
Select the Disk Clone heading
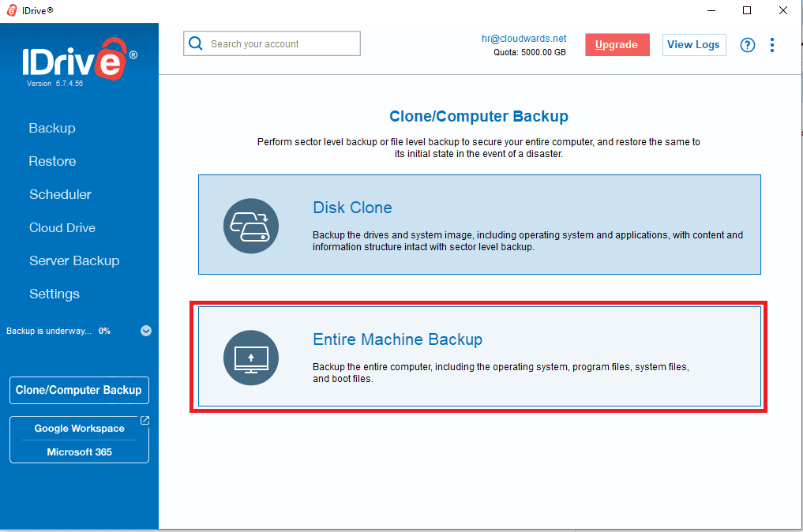(352, 208)
